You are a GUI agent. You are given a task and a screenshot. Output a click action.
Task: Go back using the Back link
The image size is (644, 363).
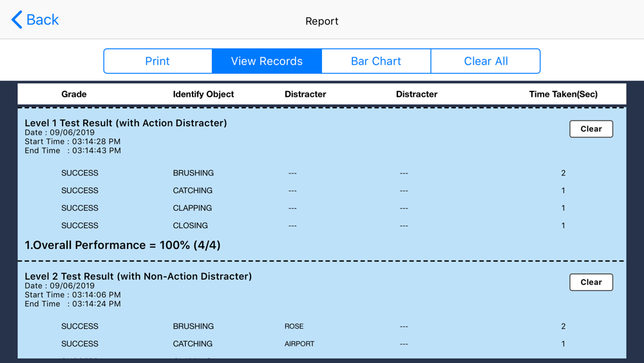tap(35, 20)
